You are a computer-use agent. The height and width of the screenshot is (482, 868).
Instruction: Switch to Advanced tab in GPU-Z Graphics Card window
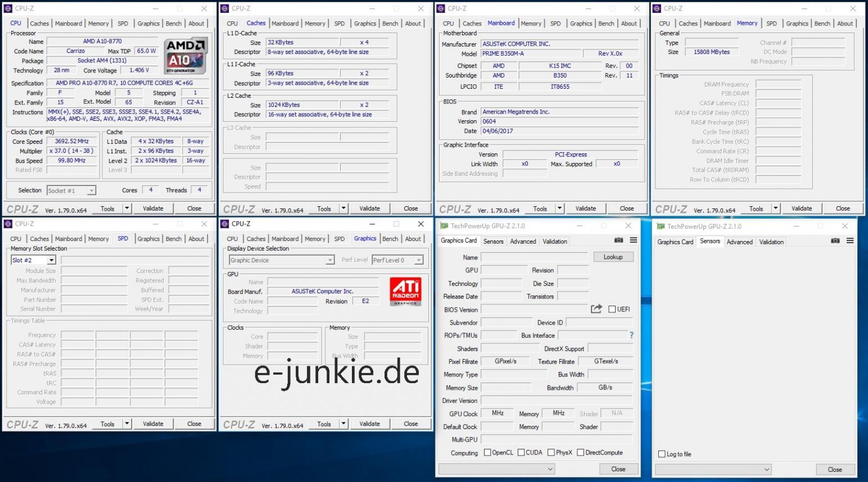click(x=523, y=242)
